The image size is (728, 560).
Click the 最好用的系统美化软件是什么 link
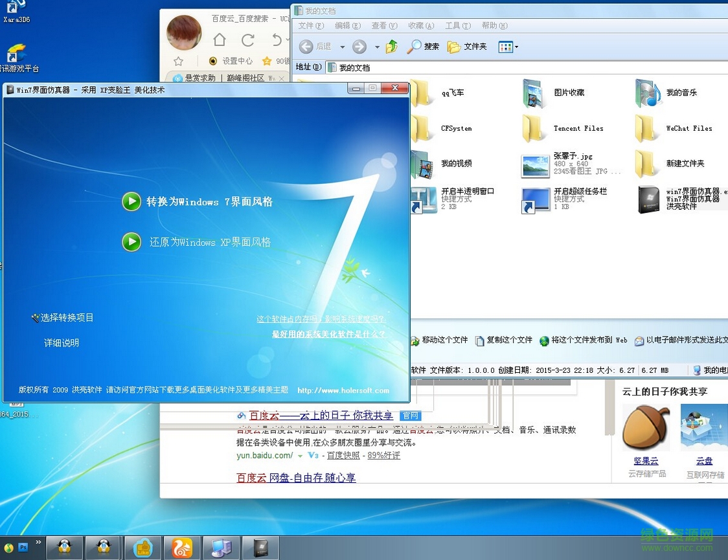click(328, 334)
